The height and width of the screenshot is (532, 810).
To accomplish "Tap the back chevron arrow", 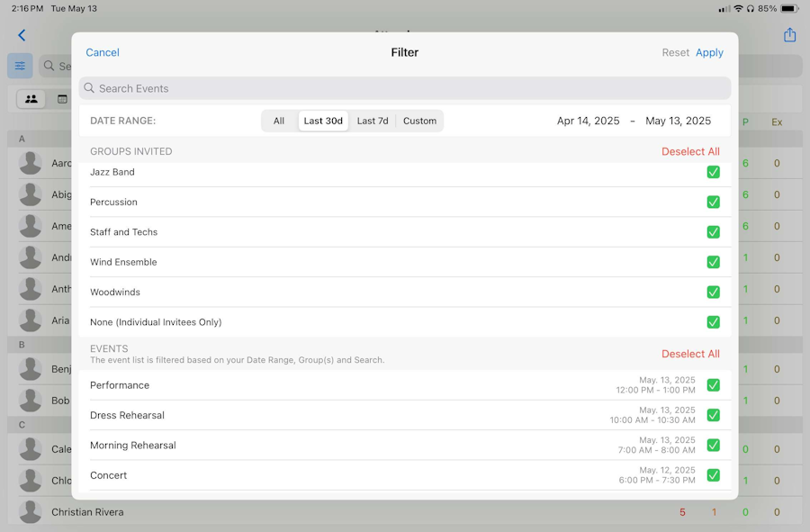I will click(22, 35).
